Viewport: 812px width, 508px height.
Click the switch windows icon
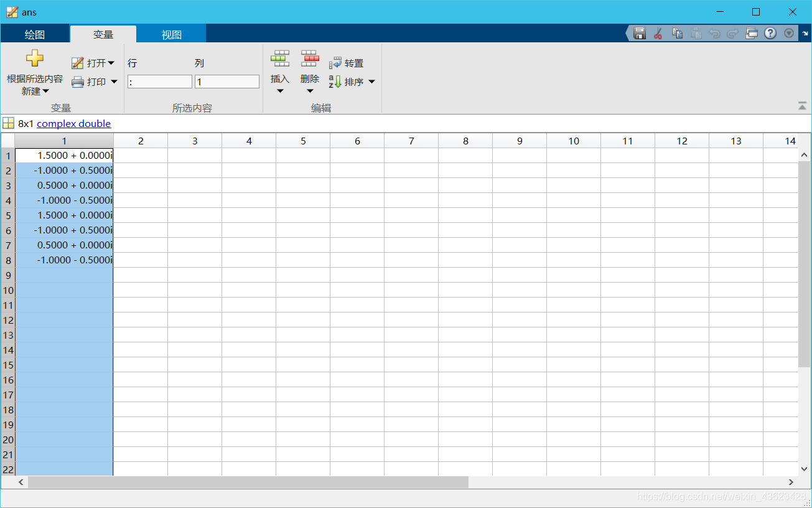pyautogui.click(x=752, y=34)
